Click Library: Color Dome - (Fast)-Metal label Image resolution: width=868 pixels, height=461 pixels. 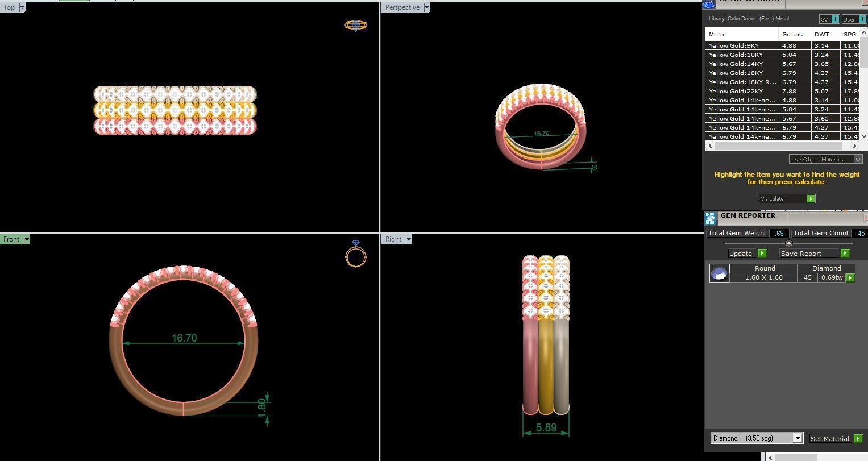click(x=749, y=19)
